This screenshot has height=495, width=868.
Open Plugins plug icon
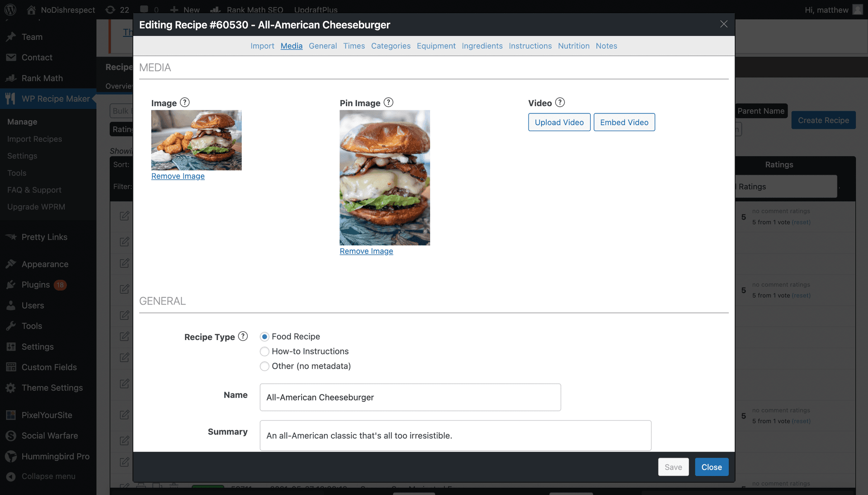11,285
